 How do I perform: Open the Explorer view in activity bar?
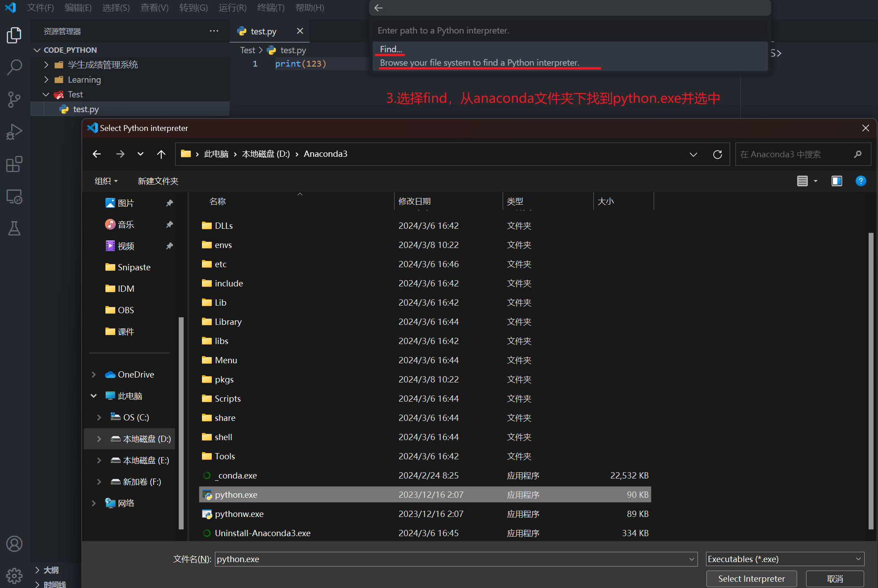pyautogui.click(x=14, y=35)
